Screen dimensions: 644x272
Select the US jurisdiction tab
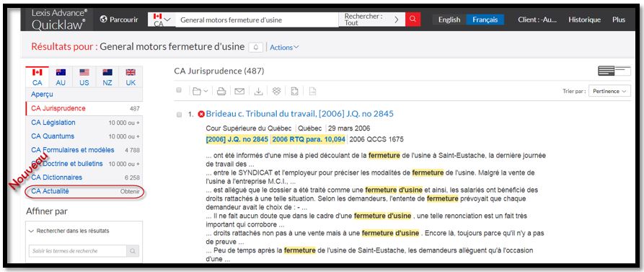tap(84, 76)
